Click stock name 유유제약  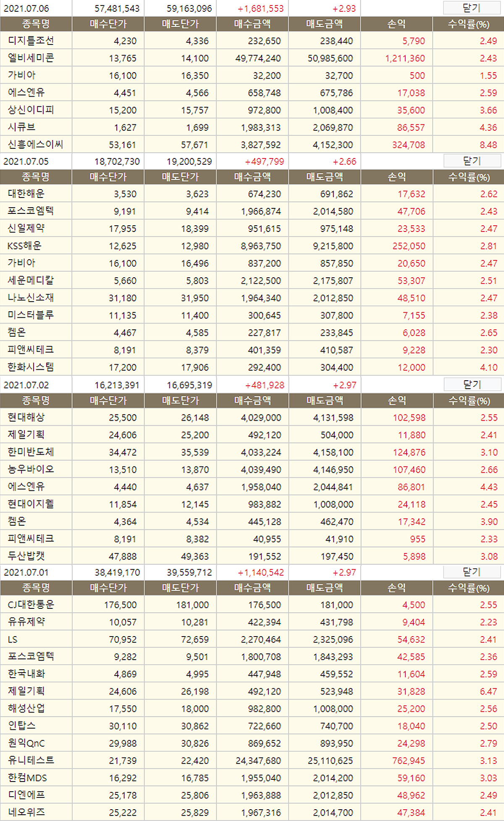26,622
